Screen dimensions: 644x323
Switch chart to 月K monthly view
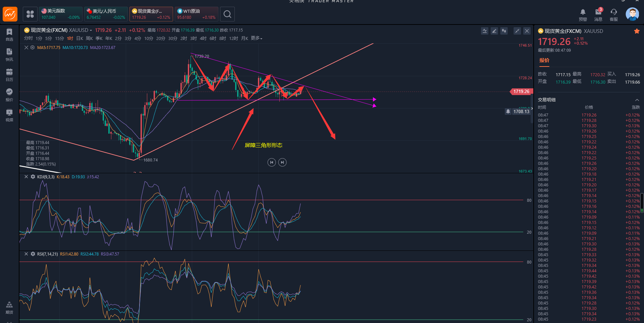[x=245, y=38]
